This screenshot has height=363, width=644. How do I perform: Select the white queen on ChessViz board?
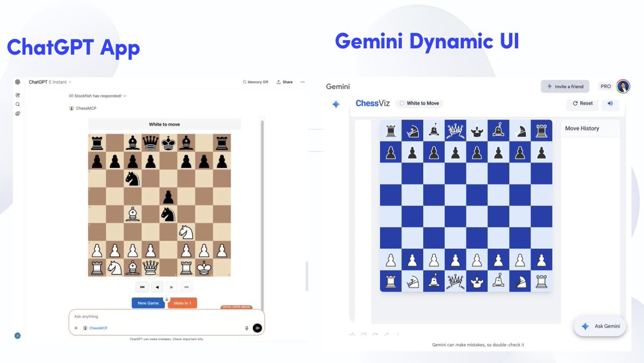(456, 281)
